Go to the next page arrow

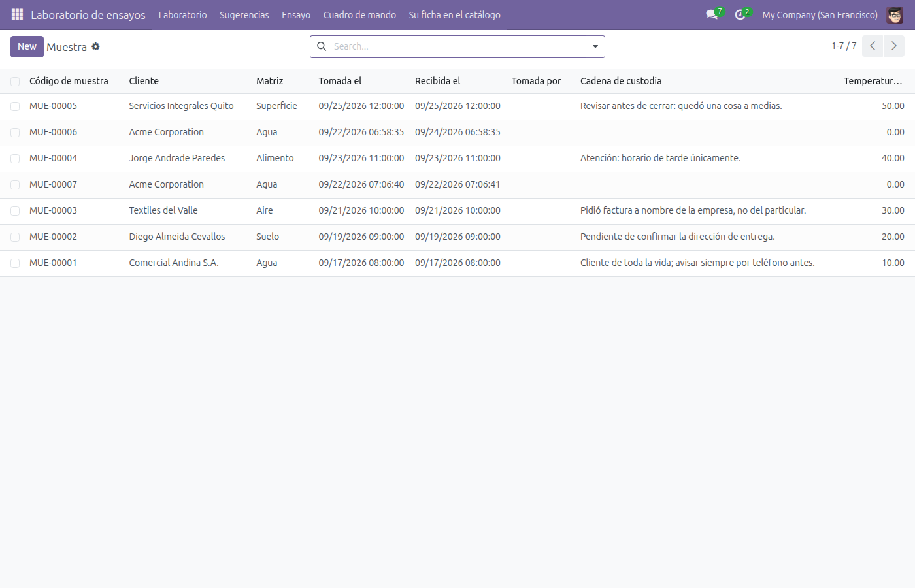click(894, 46)
